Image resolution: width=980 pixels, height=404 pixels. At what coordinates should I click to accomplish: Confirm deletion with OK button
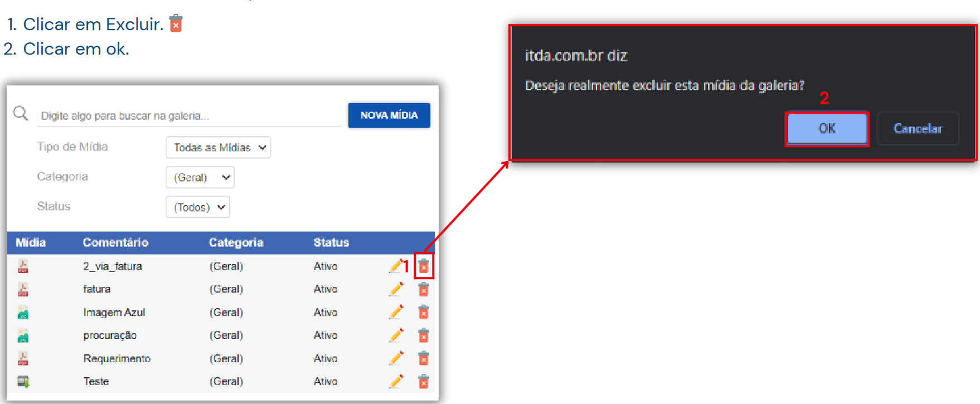827,129
